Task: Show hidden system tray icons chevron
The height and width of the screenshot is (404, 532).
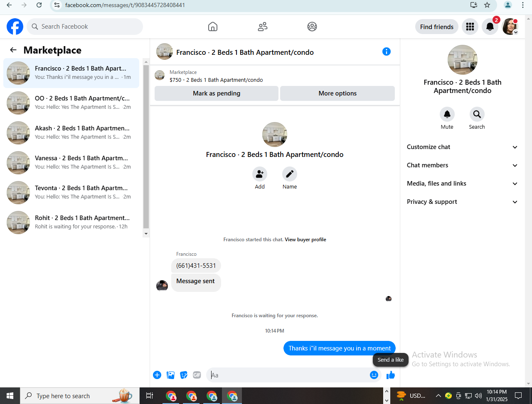Action: coord(438,396)
